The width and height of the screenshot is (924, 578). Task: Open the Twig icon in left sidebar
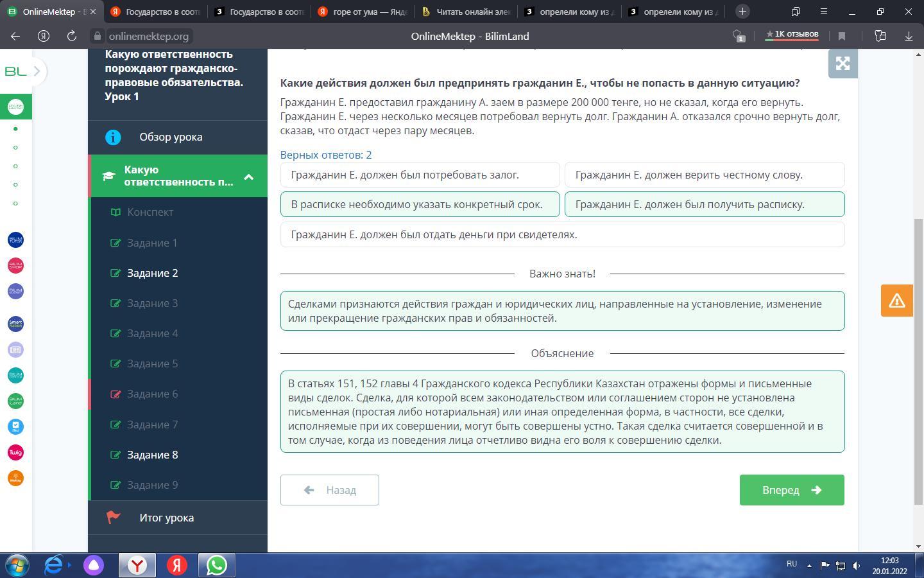pyautogui.click(x=15, y=453)
